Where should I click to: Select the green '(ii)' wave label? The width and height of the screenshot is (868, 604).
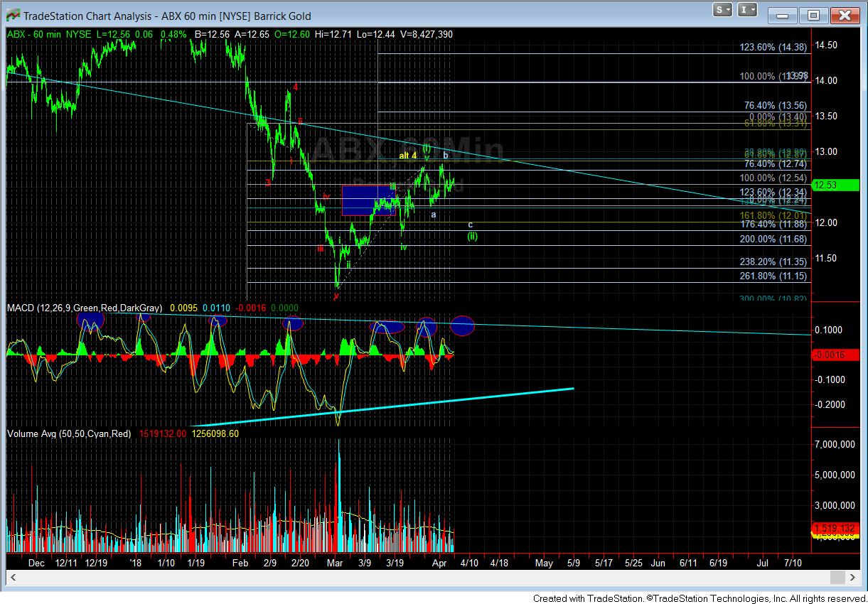[x=472, y=237]
